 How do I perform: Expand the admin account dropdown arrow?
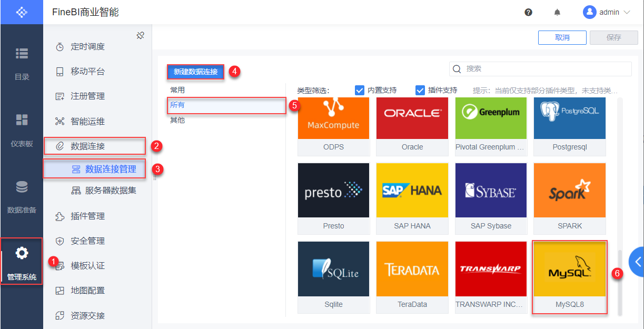pyautogui.click(x=627, y=12)
